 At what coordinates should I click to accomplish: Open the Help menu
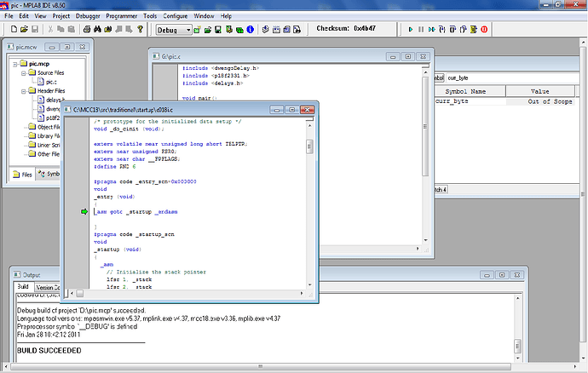click(226, 16)
